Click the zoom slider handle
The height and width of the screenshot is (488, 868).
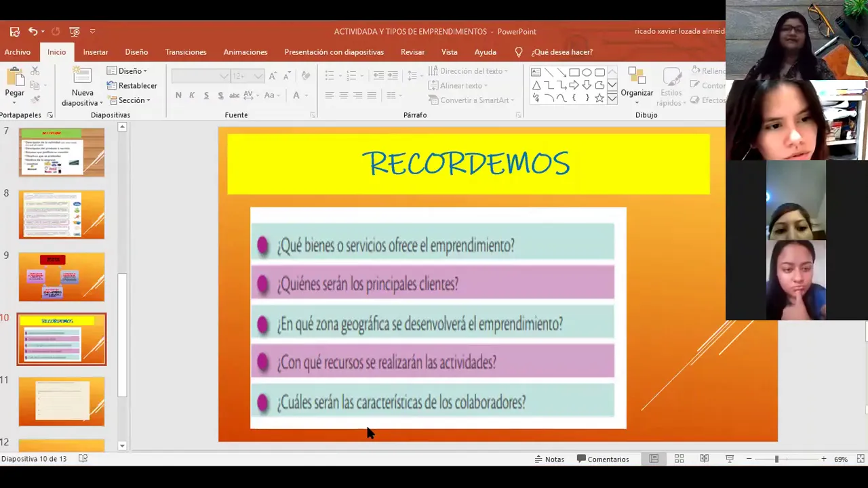click(776, 459)
